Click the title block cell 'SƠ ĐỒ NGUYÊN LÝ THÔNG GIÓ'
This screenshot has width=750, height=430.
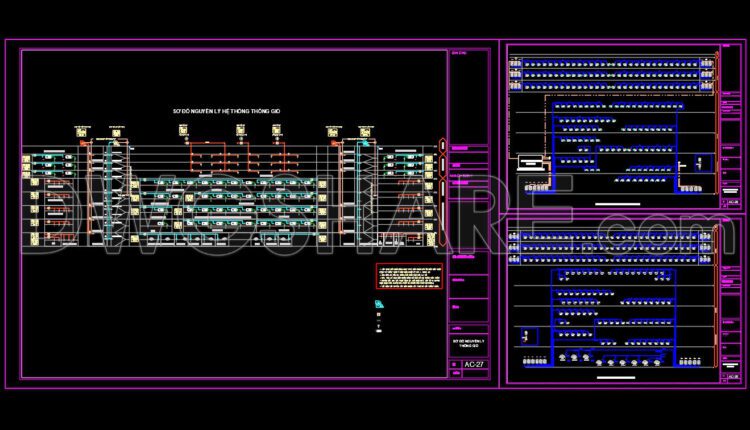(469, 344)
